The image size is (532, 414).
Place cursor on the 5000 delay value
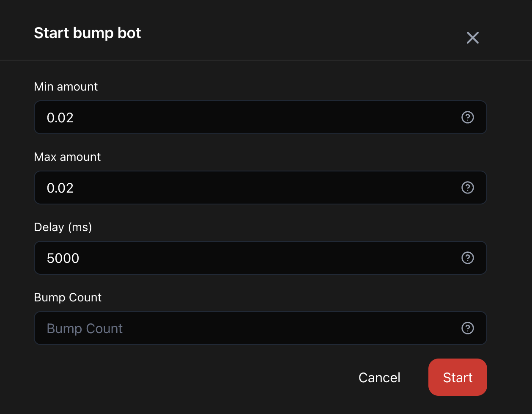(x=63, y=258)
